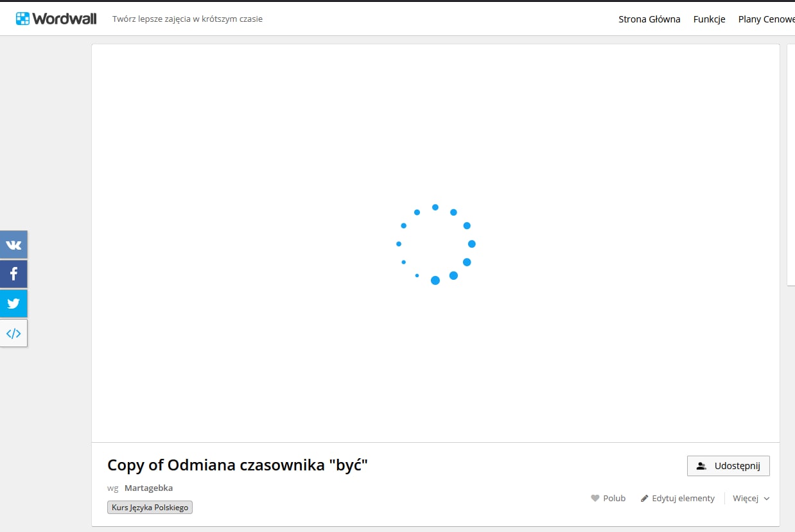Click the pencil icon for Edytuj elementy
Viewport: 795px width, 532px height.
click(x=644, y=498)
